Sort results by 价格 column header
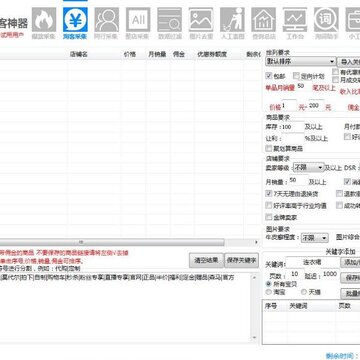Screen dimensions: 360x360 pyautogui.click(x=130, y=54)
